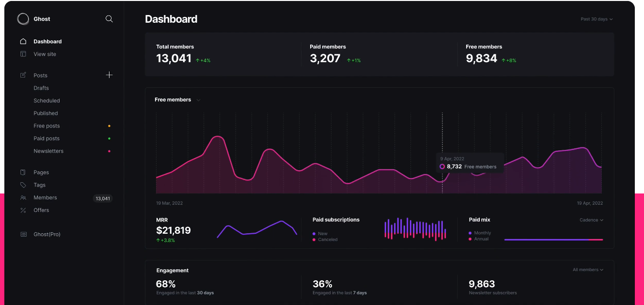
Task: Click the Total members value 13,041
Action: point(174,59)
